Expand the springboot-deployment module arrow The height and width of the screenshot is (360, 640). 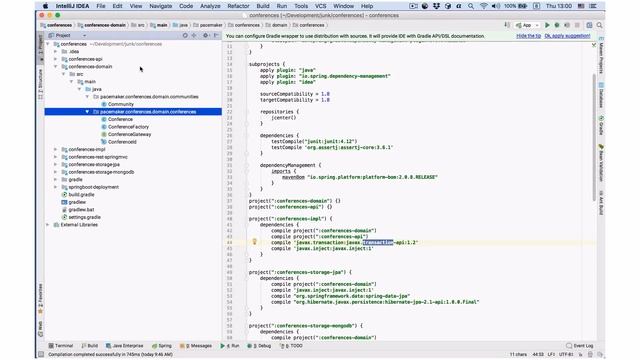(56, 187)
